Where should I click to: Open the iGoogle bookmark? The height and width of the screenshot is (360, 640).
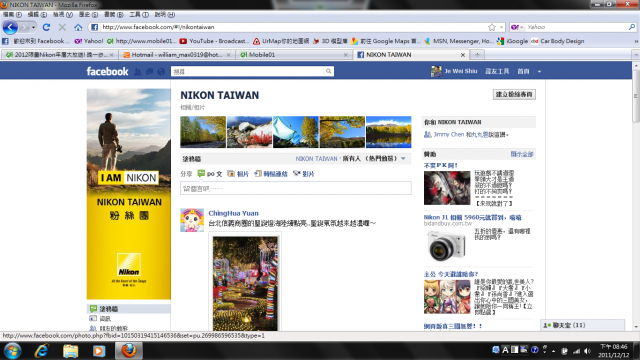512,41
